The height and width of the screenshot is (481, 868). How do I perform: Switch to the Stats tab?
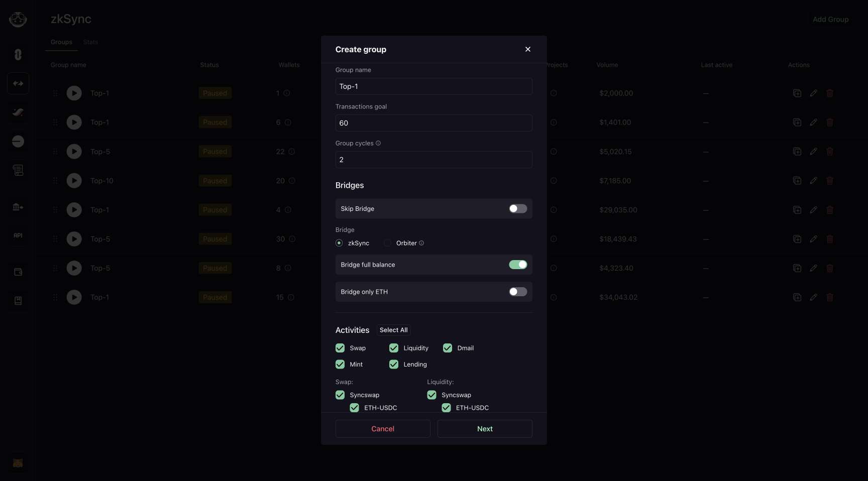tap(90, 42)
